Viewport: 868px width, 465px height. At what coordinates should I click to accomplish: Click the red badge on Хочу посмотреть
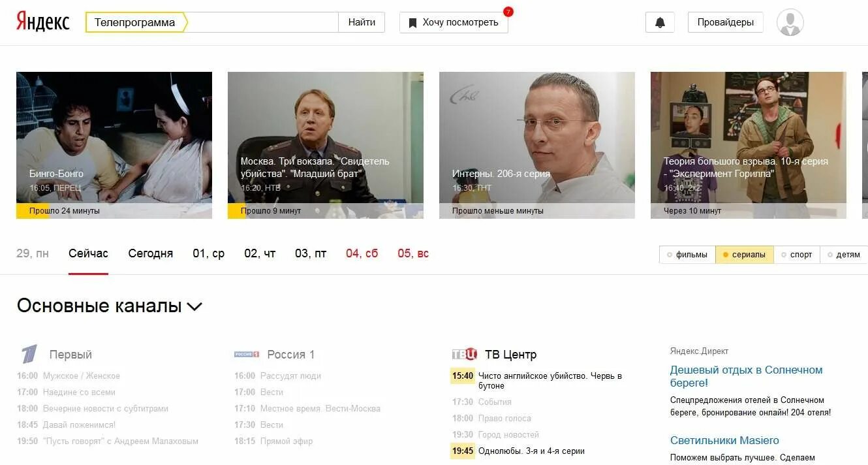point(508,12)
